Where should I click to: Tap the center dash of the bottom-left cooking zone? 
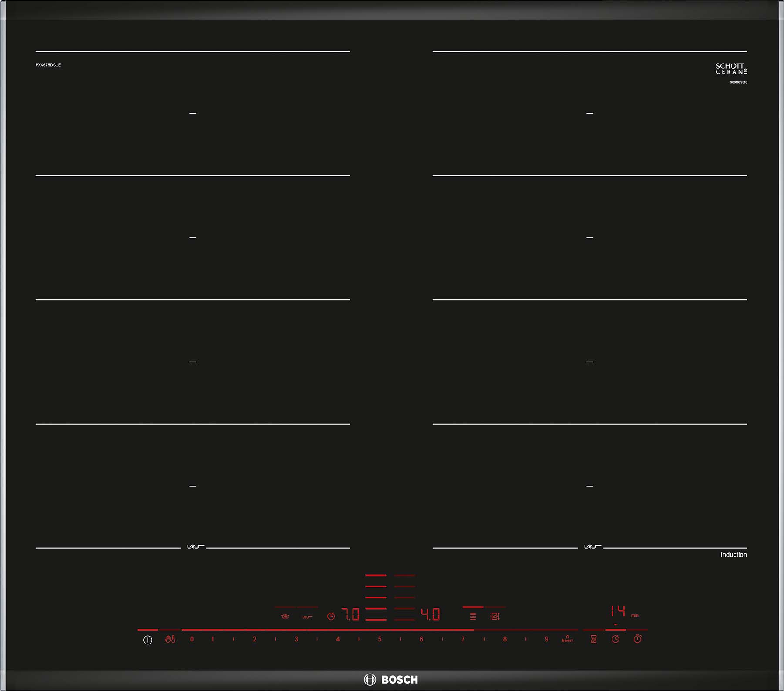(x=193, y=486)
